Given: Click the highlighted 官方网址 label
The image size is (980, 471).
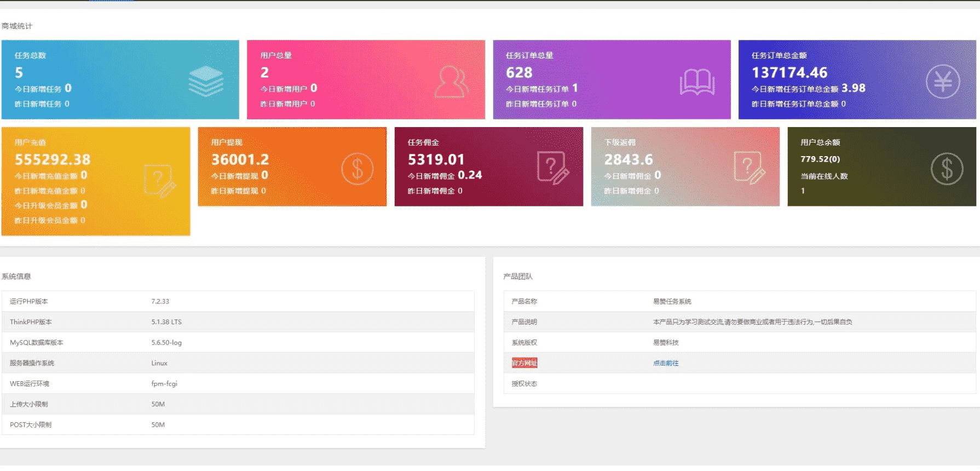Looking at the screenshot, I should tap(524, 363).
